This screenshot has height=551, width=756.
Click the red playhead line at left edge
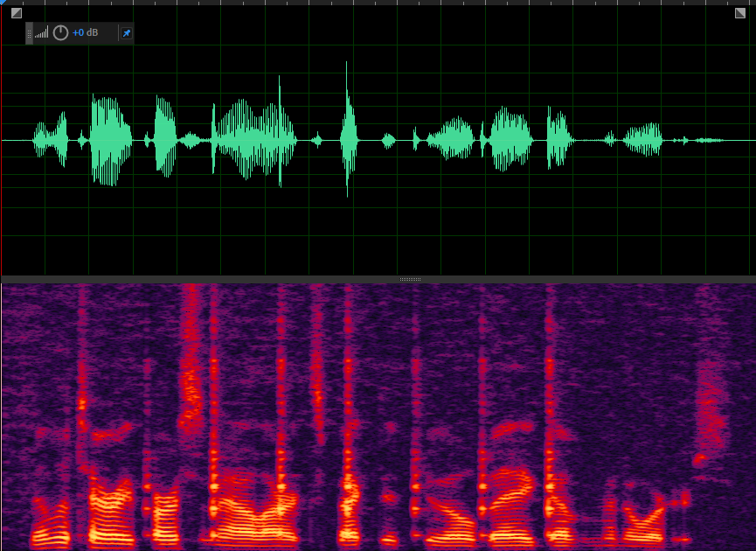1,175
